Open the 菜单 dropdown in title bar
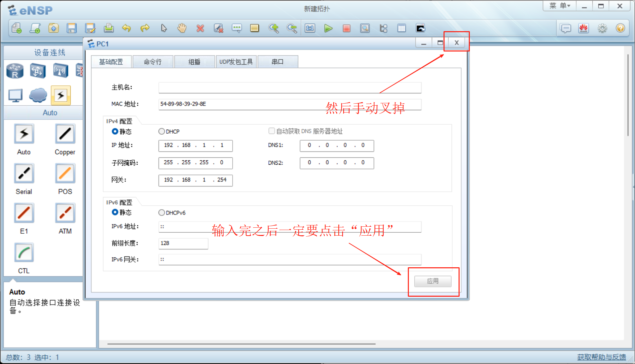 coord(559,6)
